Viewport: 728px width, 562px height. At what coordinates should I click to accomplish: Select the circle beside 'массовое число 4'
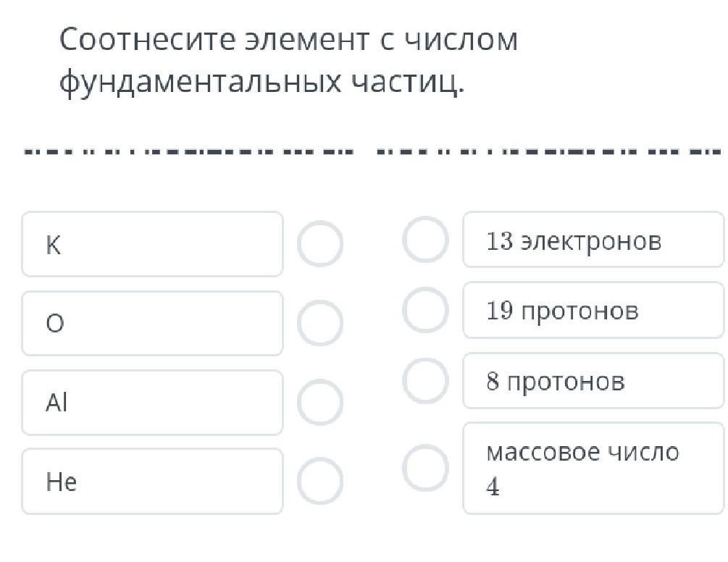[x=425, y=468]
